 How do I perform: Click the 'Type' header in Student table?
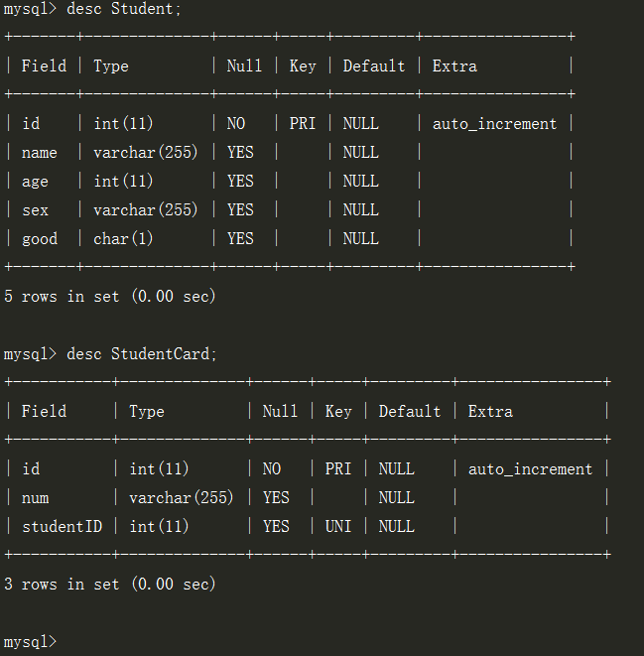coord(111,66)
